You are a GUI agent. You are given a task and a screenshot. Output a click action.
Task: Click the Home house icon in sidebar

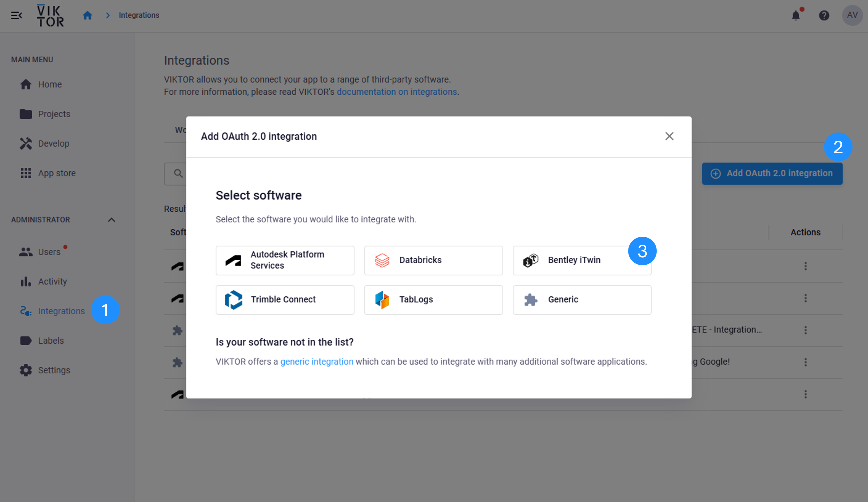[x=26, y=84]
